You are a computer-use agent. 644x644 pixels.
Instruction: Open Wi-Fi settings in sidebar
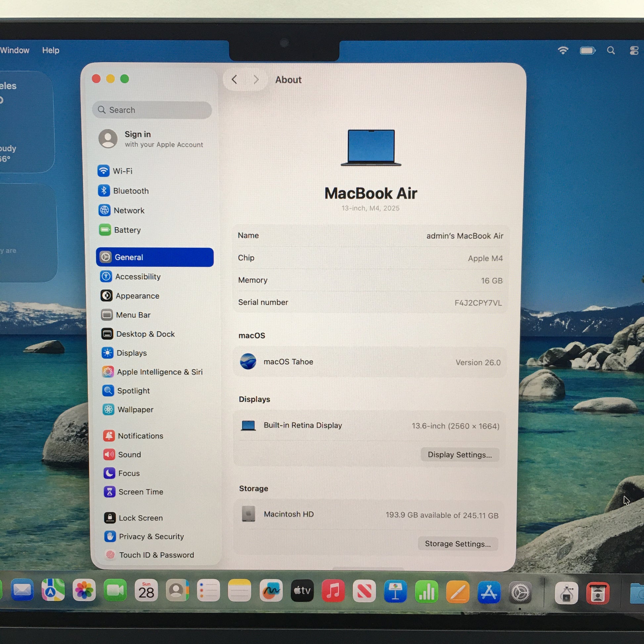point(122,171)
